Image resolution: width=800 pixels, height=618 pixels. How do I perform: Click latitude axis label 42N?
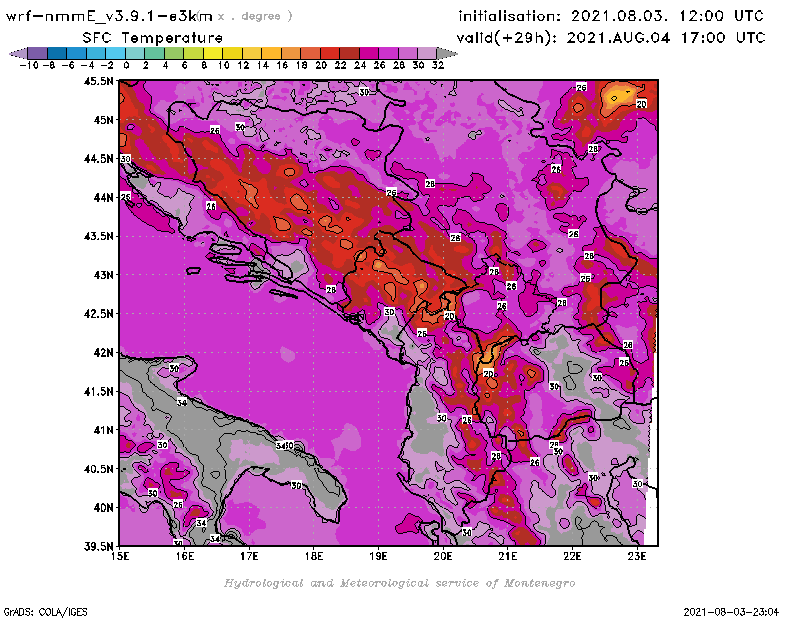coord(103,353)
